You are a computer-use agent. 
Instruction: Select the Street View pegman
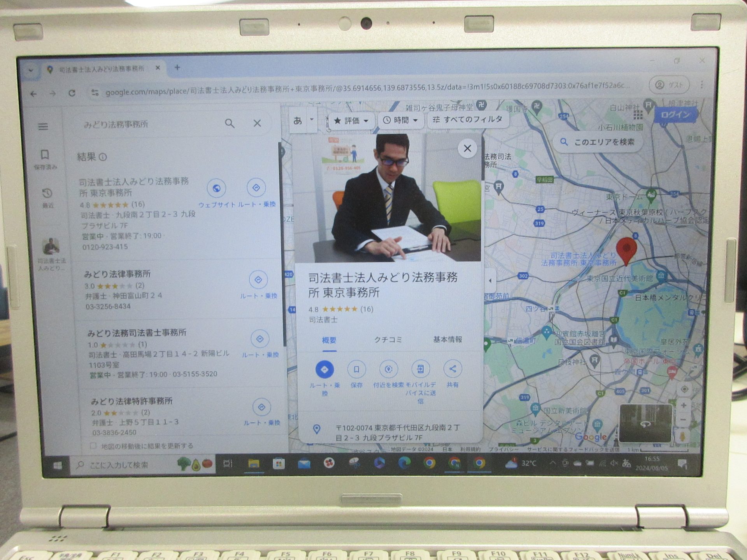point(682,436)
